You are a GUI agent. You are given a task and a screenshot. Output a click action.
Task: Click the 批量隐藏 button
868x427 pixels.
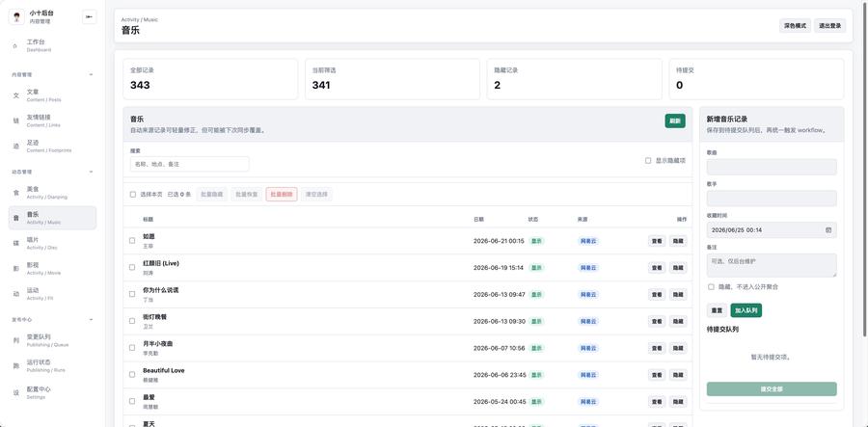[x=212, y=194]
